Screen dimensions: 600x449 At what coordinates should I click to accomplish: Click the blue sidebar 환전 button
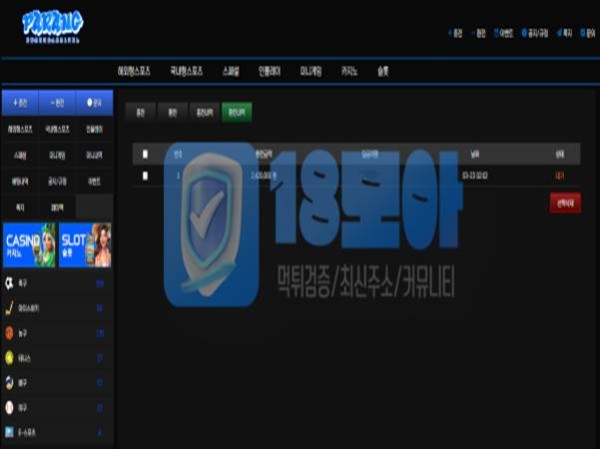(57, 103)
